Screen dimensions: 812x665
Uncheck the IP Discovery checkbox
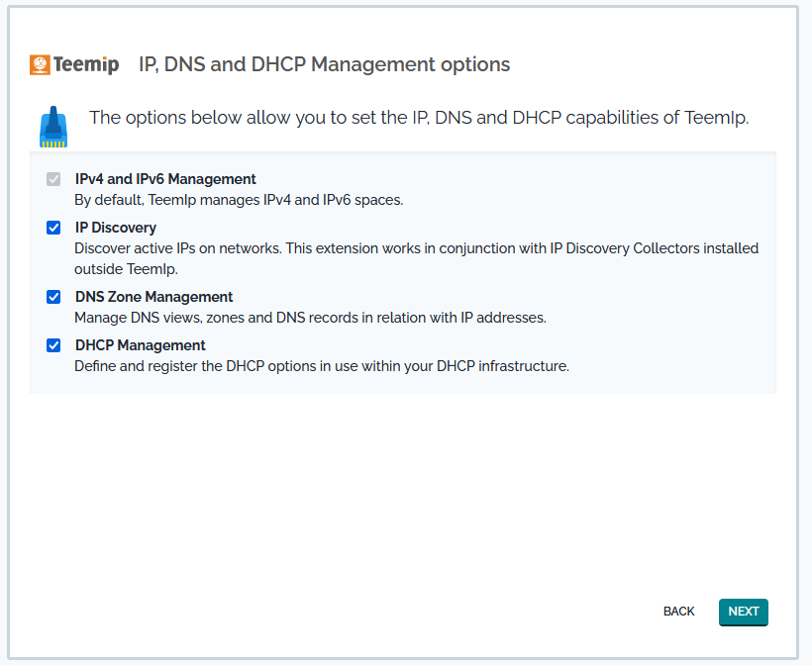coord(53,229)
